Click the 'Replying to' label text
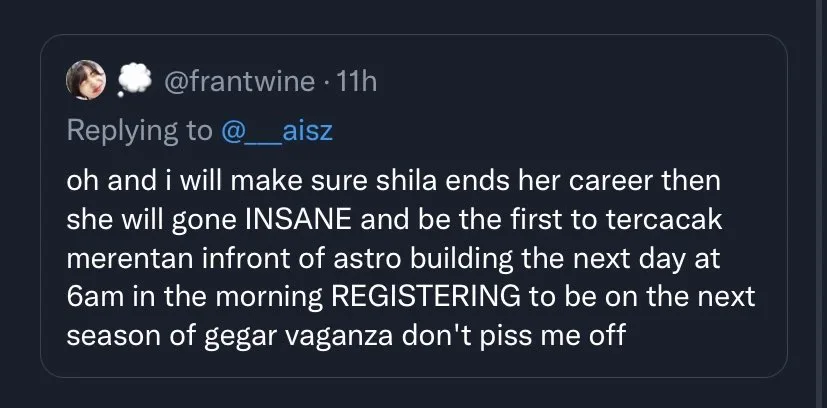 pos(138,130)
